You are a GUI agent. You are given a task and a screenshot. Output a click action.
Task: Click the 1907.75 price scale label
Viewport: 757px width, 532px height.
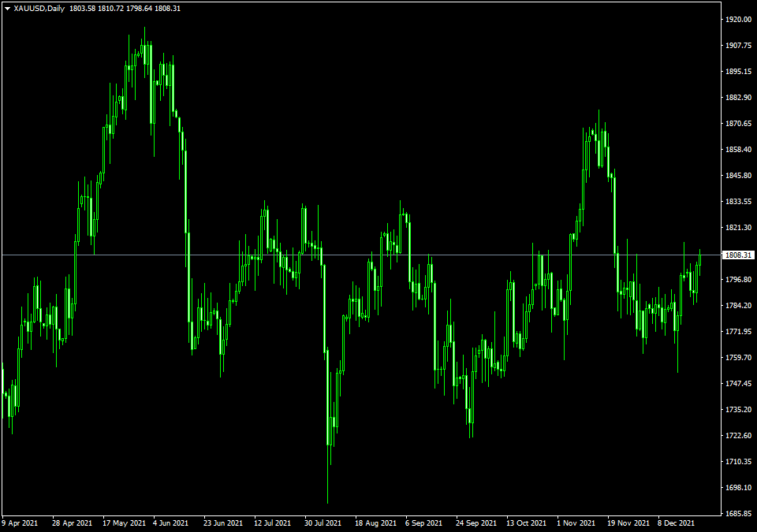(739, 46)
